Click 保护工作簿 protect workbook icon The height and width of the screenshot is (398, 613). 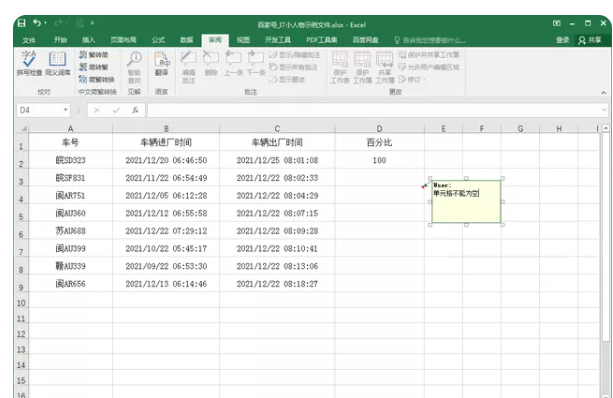click(362, 67)
